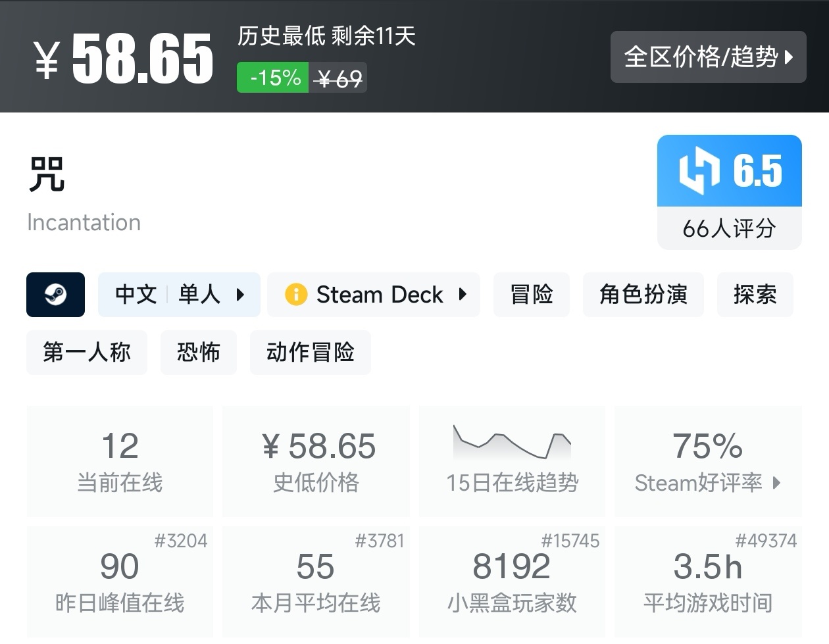Open the 史低价格 stat card
This screenshot has height=644, width=829.
pos(316,461)
